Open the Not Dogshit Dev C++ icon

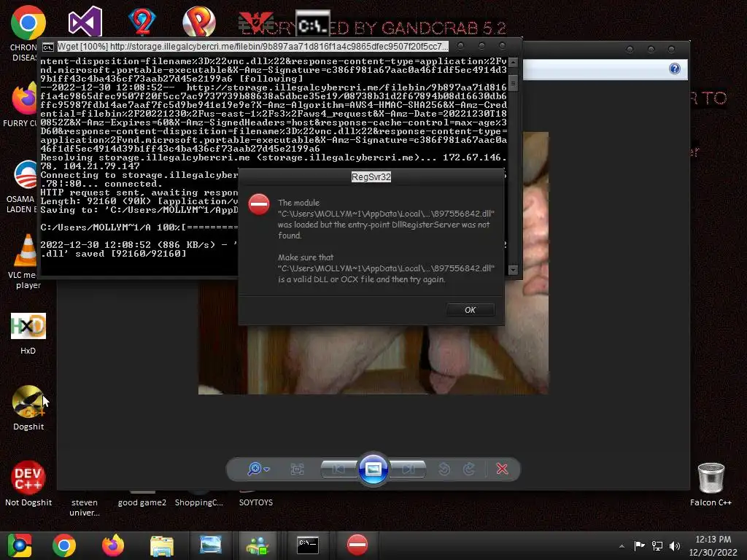[x=28, y=478]
